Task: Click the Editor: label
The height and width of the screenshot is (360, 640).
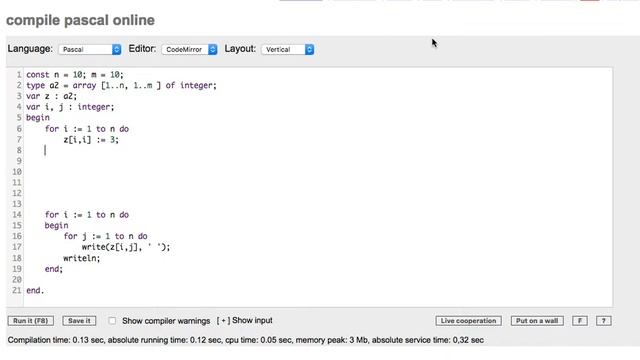Action: [x=142, y=49]
